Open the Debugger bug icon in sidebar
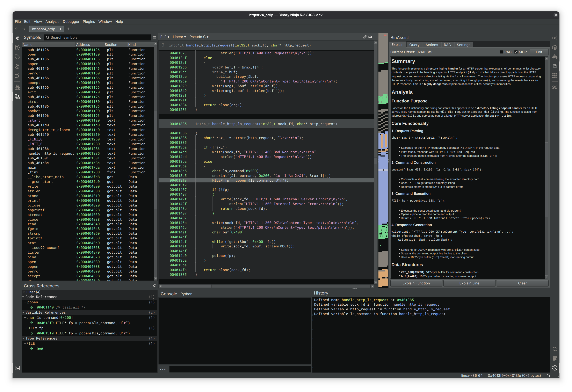Viewport: 572px width, 392px height. (x=17, y=75)
